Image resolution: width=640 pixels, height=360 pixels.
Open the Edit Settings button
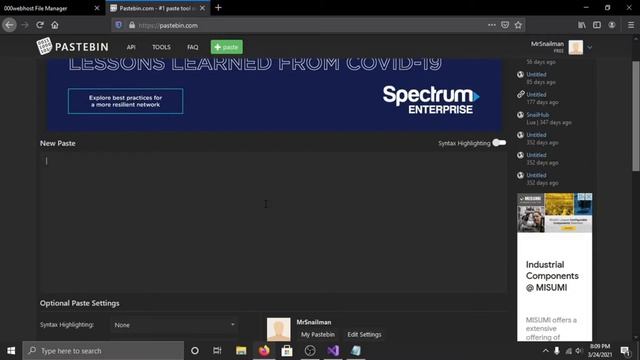(x=364, y=334)
